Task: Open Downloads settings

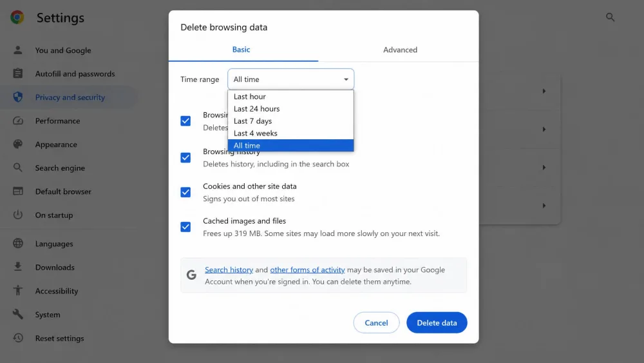Action: click(x=55, y=267)
